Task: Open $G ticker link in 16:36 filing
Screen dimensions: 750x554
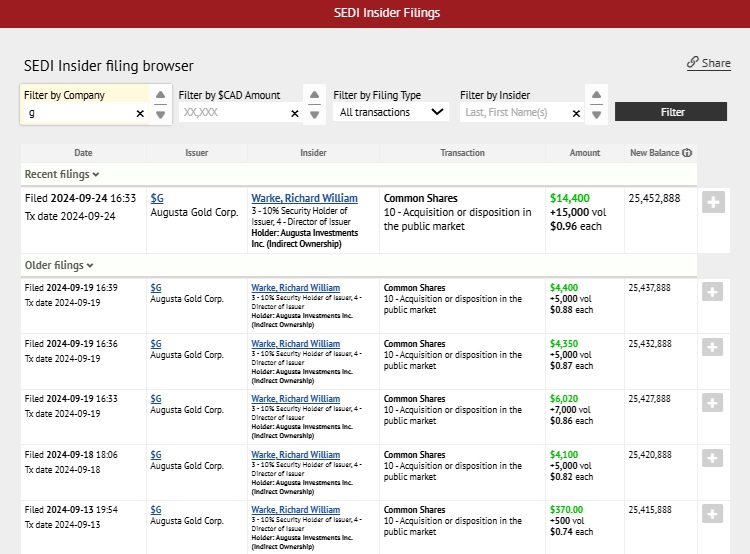Action: click(x=156, y=343)
